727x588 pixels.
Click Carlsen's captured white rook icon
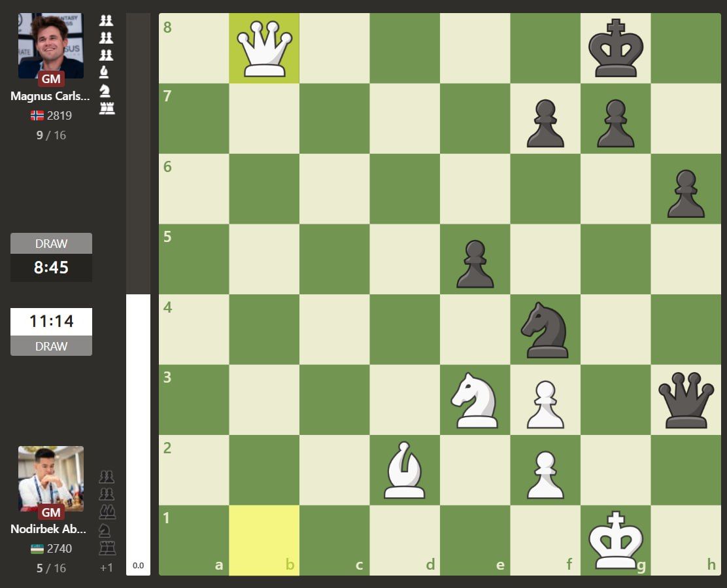[107, 107]
